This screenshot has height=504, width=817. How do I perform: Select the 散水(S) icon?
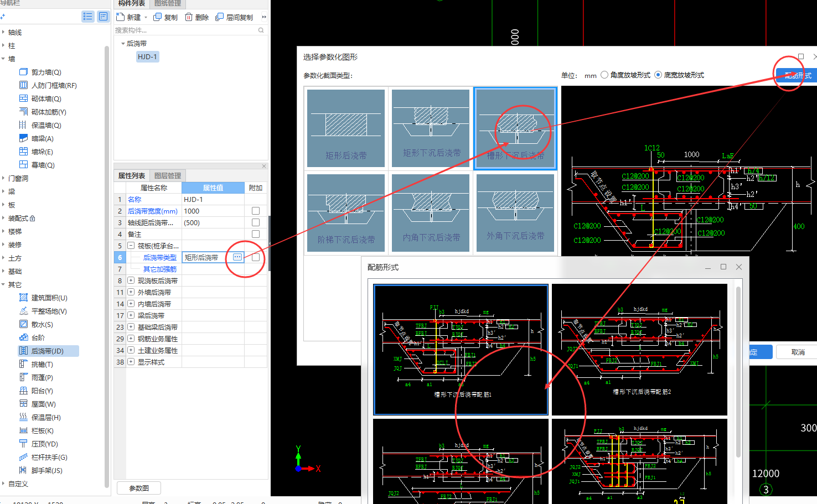pos(23,324)
